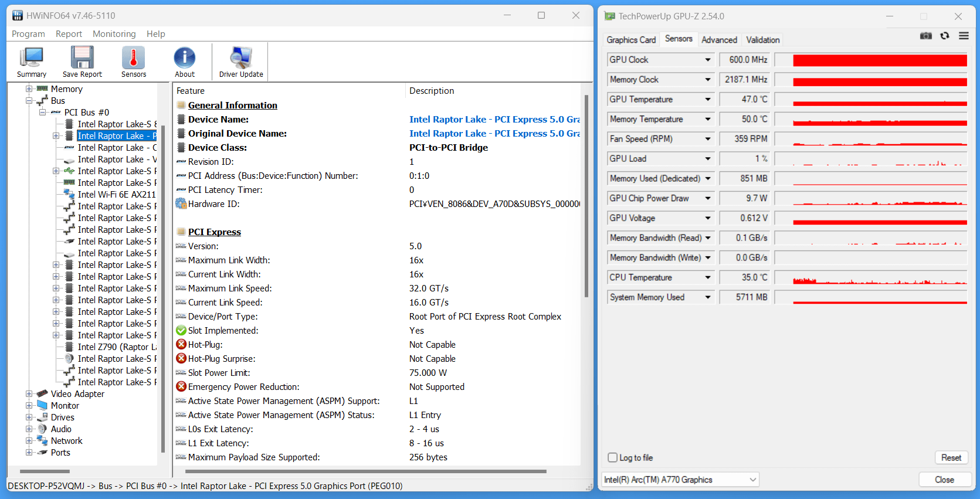Image resolution: width=980 pixels, height=499 pixels.
Task: Open the GPU Clock sensor dropdown
Action: pyautogui.click(x=708, y=60)
